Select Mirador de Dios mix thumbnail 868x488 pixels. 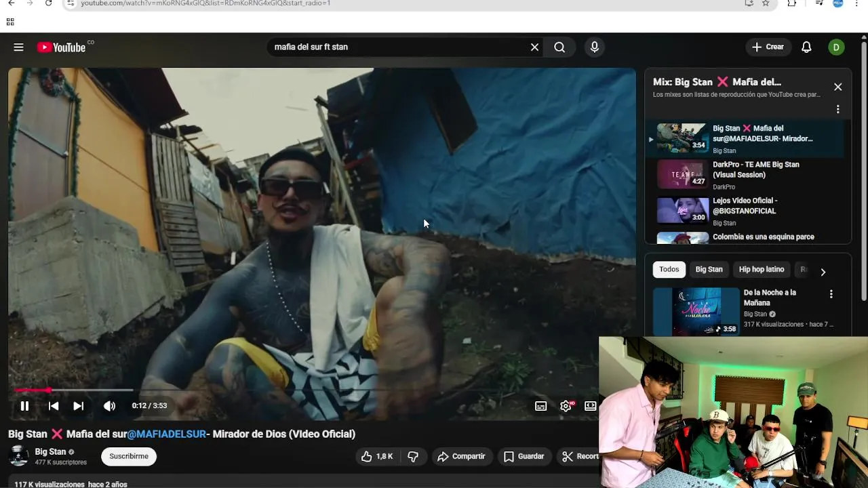(682, 138)
